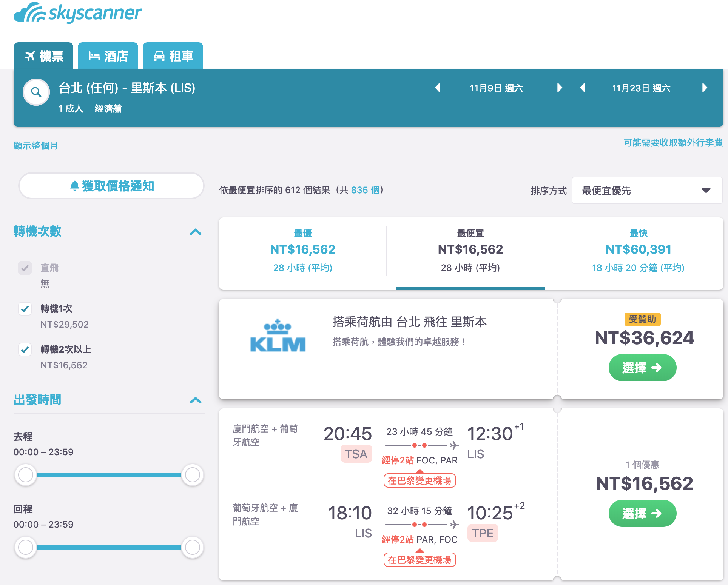728x585 pixels.
Task: Click 1 個優惠 deal count text
Action: [x=642, y=465]
